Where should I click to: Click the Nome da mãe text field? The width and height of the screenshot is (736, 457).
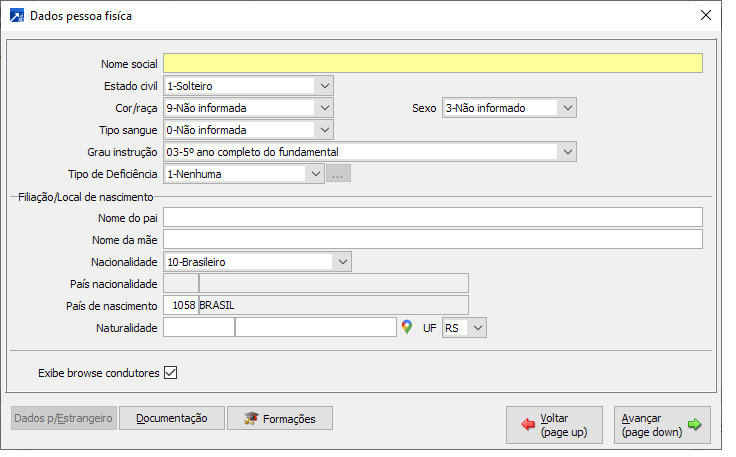pos(433,240)
